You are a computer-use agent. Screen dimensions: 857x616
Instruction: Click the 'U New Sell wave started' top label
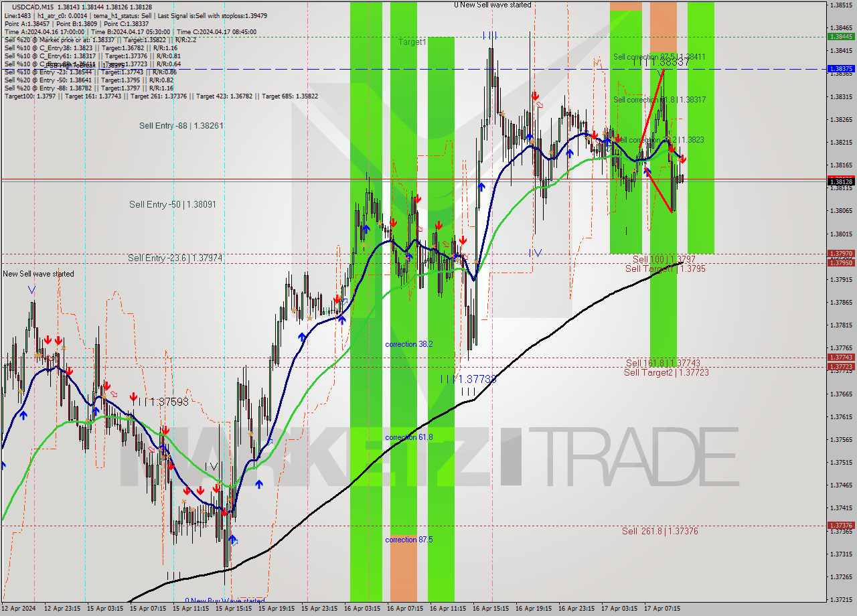[x=492, y=5]
